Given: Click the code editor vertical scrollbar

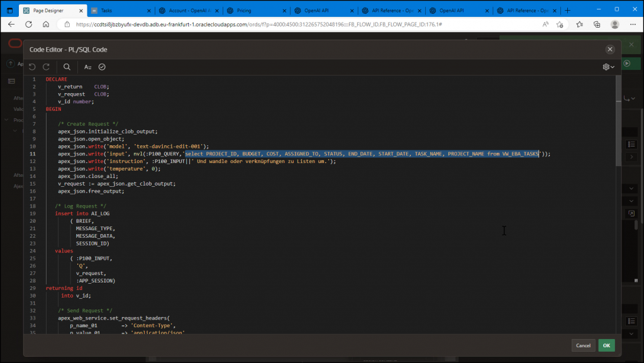Looking at the screenshot, I should [618, 121].
